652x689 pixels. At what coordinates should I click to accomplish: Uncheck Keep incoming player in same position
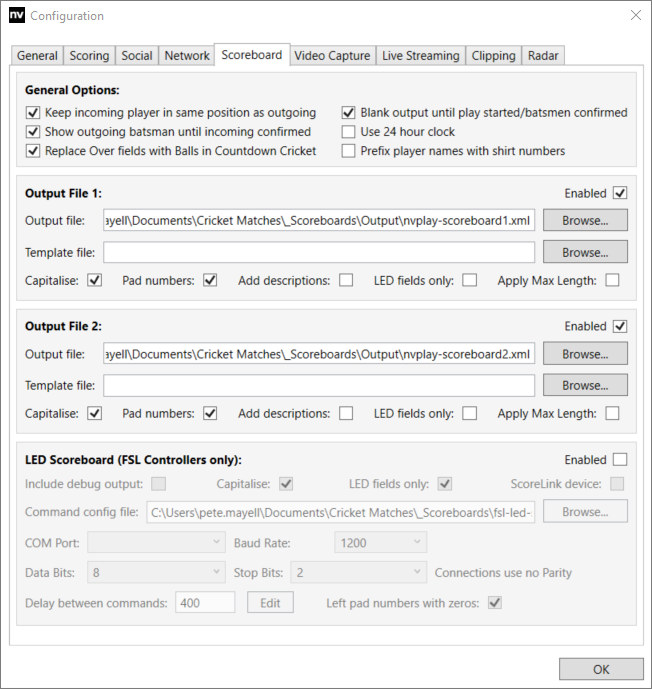[32, 113]
